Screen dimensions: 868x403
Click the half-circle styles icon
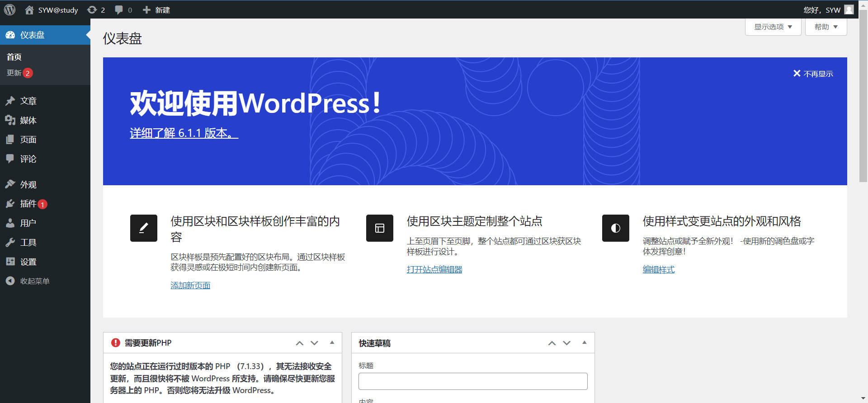pyautogui.click(x=616, y=228)
